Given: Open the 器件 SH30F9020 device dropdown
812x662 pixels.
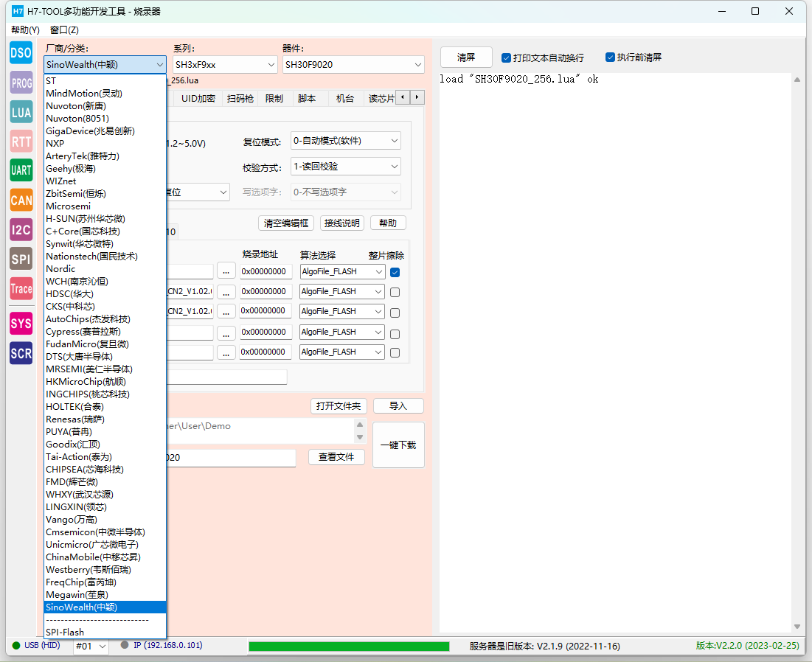Looking at the screenshot, I should (353, 65).
